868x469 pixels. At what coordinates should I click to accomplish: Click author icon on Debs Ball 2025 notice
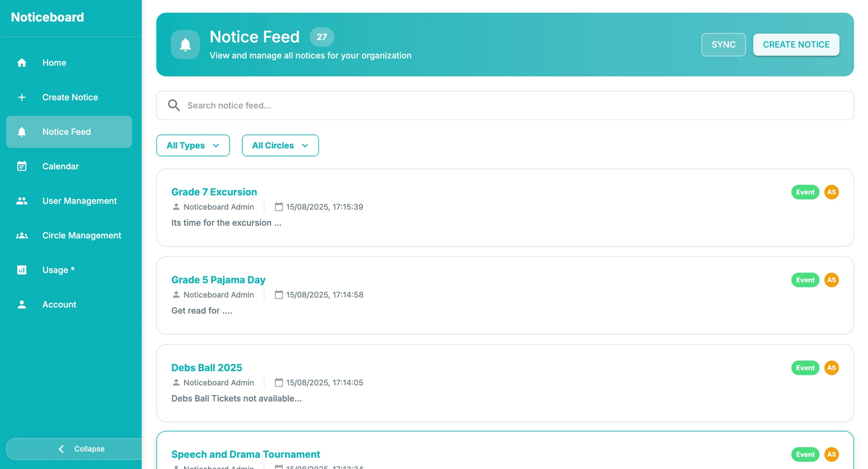pyautogui.click(x=176, y=382)
